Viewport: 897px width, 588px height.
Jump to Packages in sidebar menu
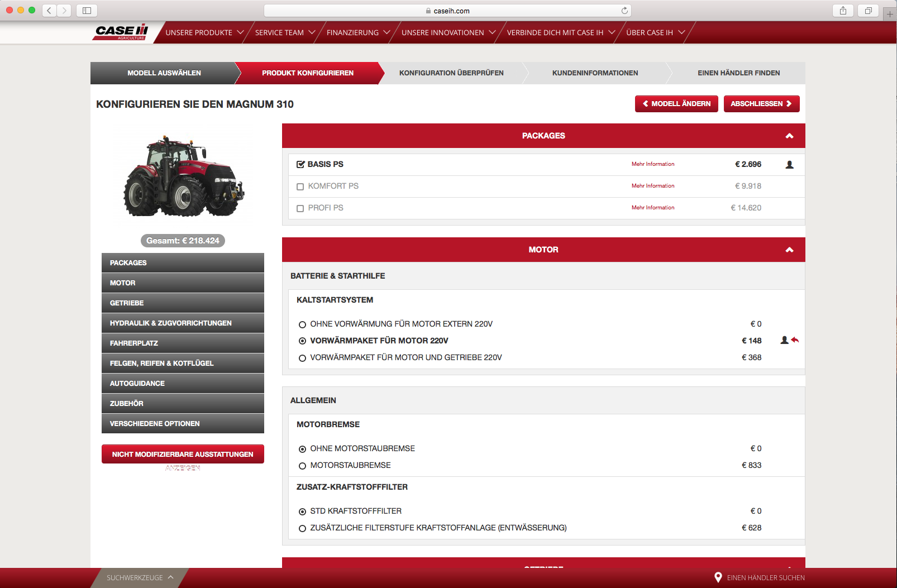click(183, 262)
